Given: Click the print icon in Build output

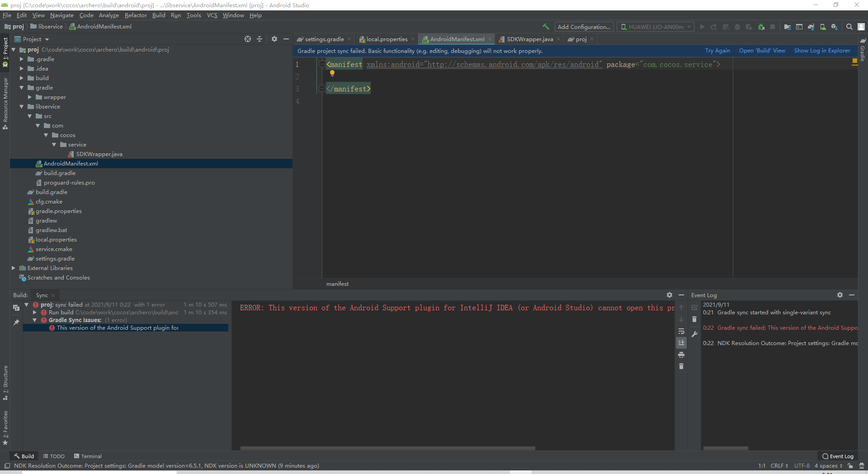Looking at the screenshot, I should tap(681, 355).
